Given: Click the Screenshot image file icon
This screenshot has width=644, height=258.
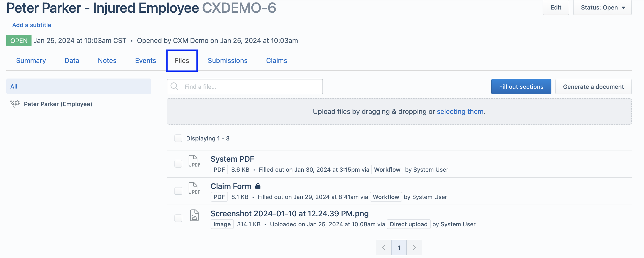Looking at the screenshot, I should tap(194, 215).
